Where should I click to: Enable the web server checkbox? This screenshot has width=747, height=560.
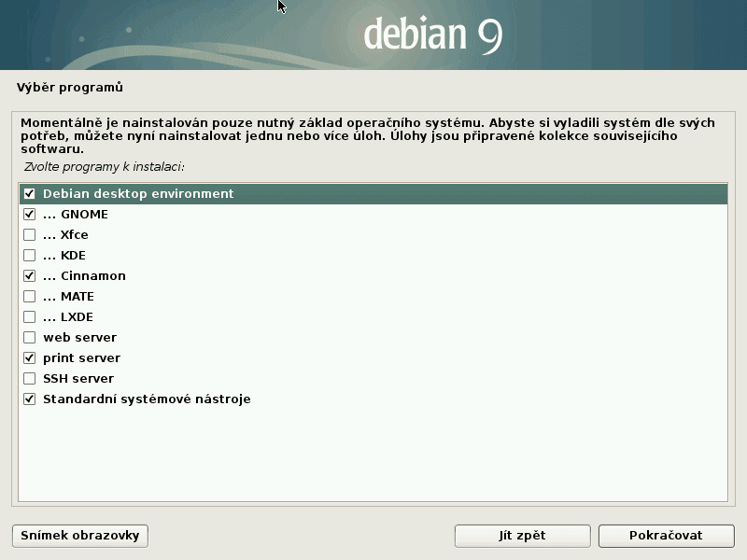pyautogui.click(x=30, y=337)
